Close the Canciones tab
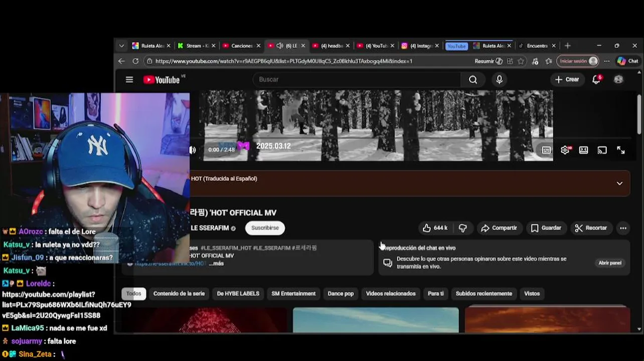 [x=259, y=46]
